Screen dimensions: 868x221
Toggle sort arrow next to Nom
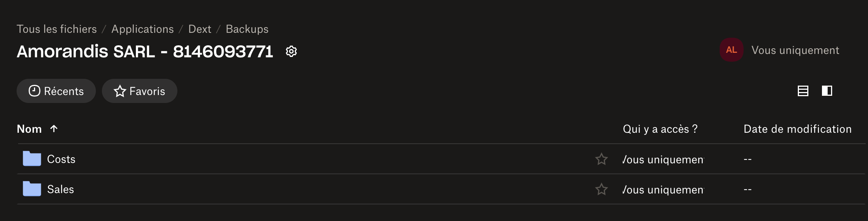54,129
